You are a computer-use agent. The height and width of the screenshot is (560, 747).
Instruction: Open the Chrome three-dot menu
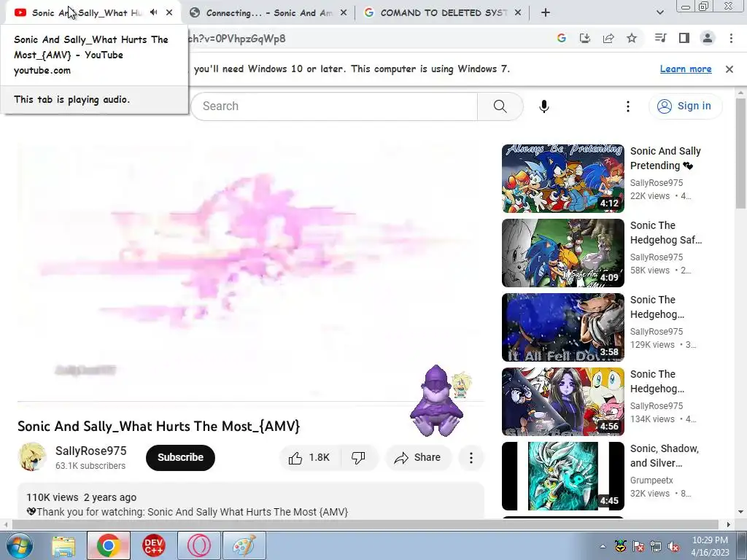731,38
